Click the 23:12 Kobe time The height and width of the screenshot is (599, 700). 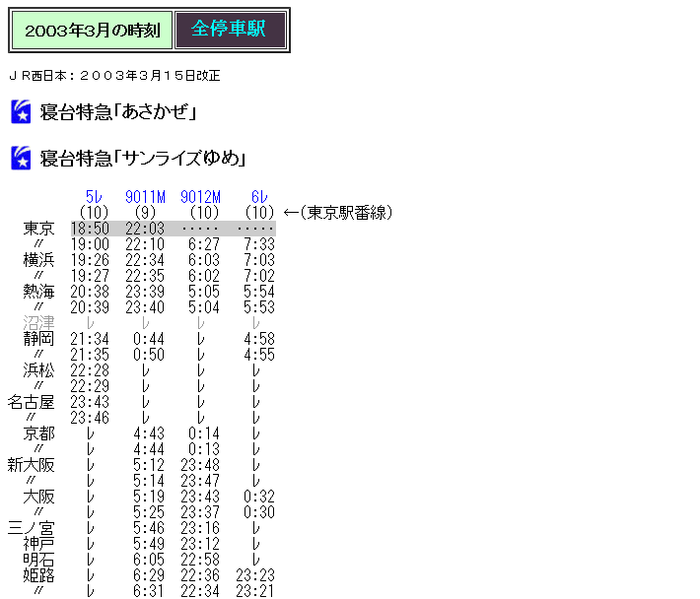(200, 544)
